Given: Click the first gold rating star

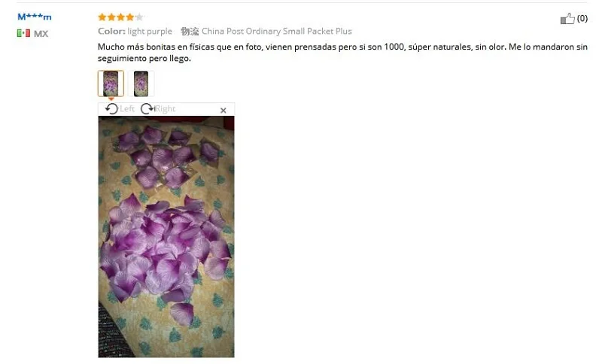Looking at the screenshot, I should [102, 17].
